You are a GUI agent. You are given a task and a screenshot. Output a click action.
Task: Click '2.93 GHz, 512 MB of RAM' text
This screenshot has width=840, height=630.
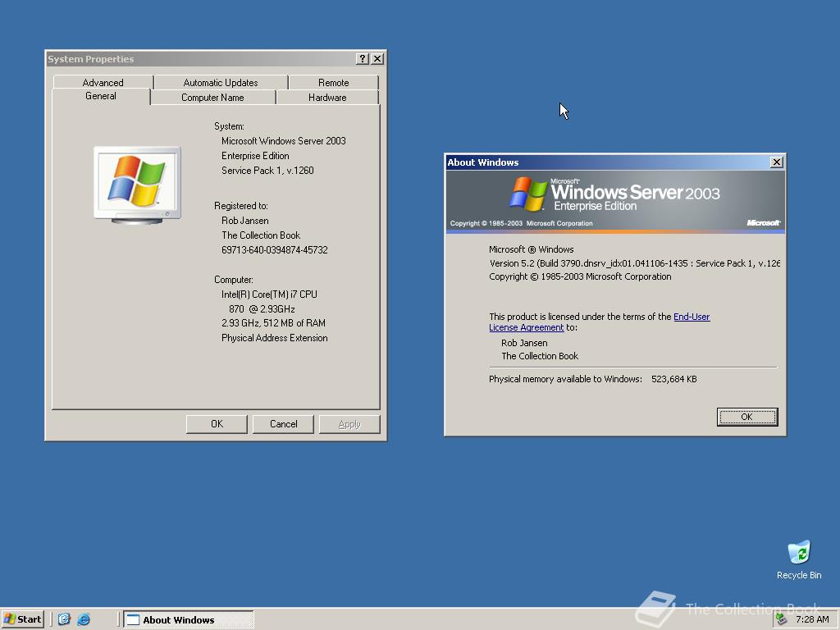(x=273, y=323)
